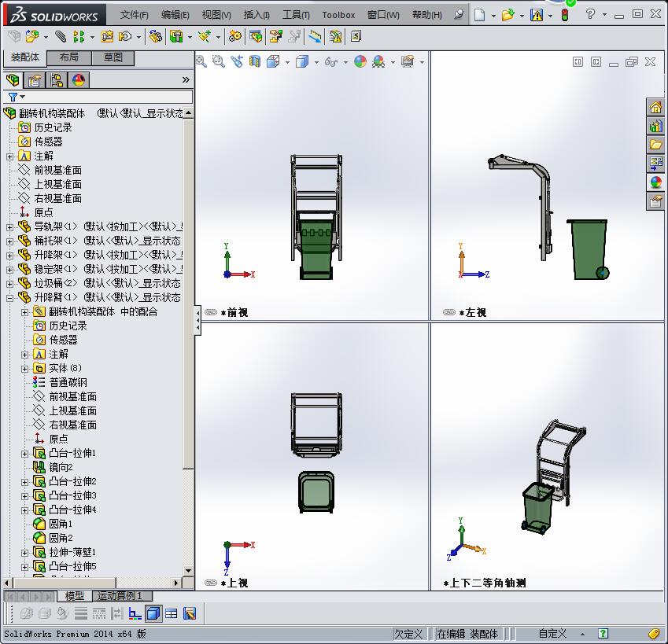The image size is (668, 644).
Task: Expand the top-level 注解 folder
Action: pos(9,156)
